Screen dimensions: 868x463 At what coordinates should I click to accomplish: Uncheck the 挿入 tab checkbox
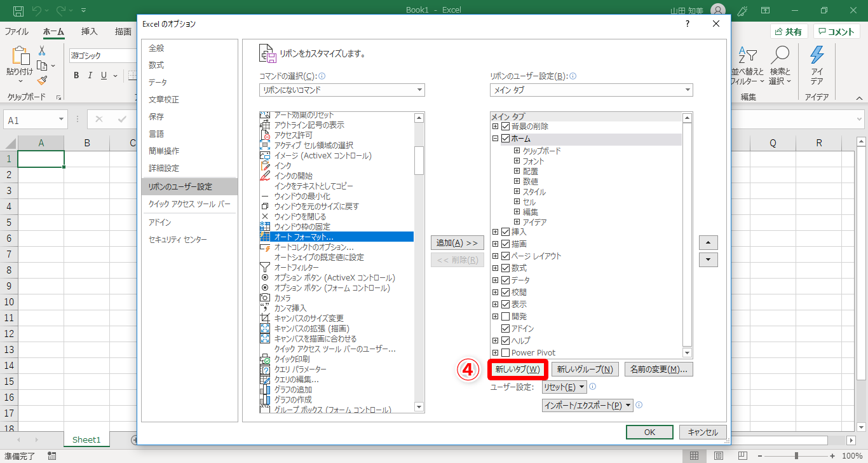(x=506, y=232)
